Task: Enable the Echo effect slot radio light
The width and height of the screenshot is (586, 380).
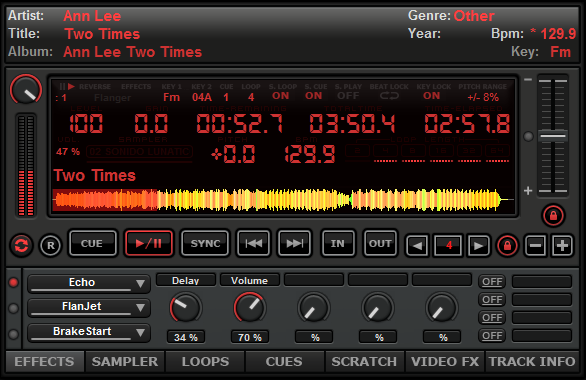Action: [13, 282]
